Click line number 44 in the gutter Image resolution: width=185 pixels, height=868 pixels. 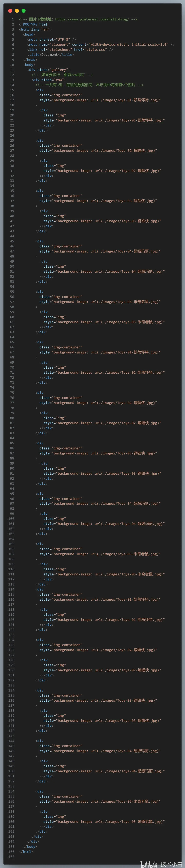coord(12,236)
